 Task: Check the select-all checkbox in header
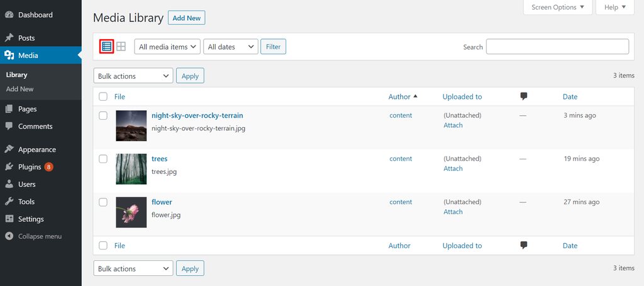(103, 96)
